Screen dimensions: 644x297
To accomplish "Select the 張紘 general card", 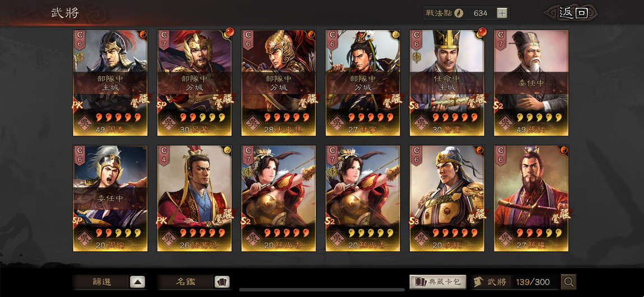I will [x=531, y=83].
